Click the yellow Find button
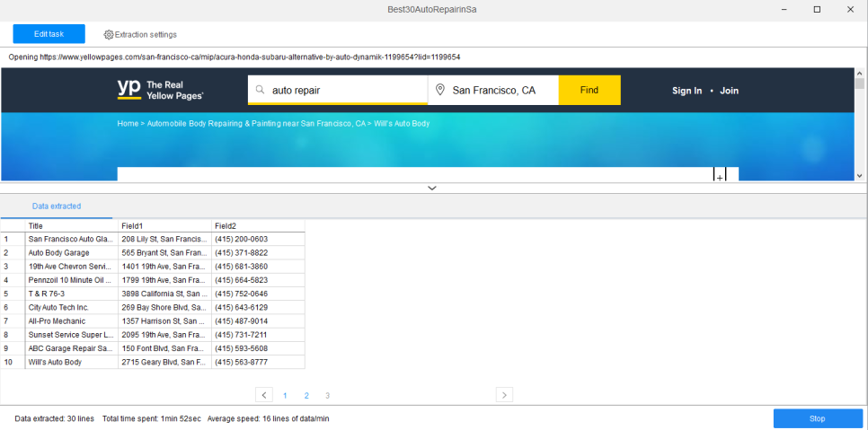This screenshot has height=430, width=868. (x=589, y=90)
